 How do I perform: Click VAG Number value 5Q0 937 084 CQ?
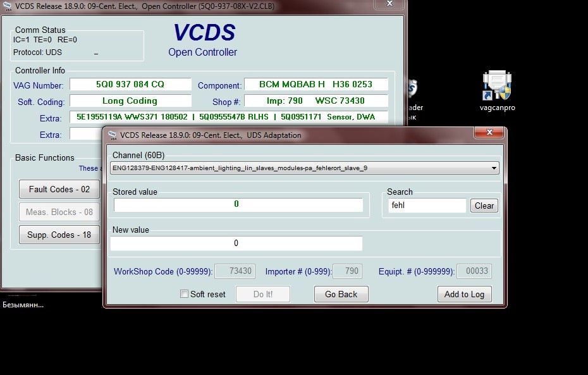130,84
